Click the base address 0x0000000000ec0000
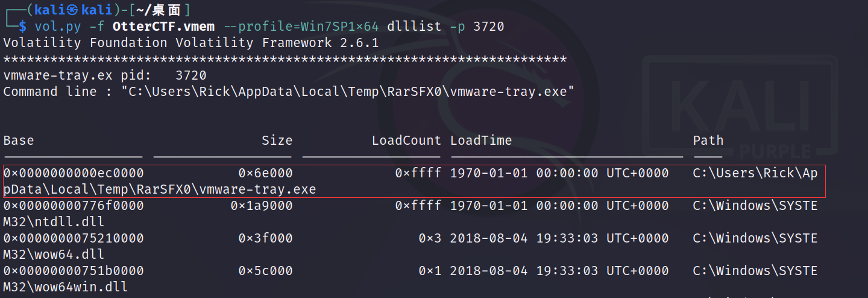 click(74, 173)
